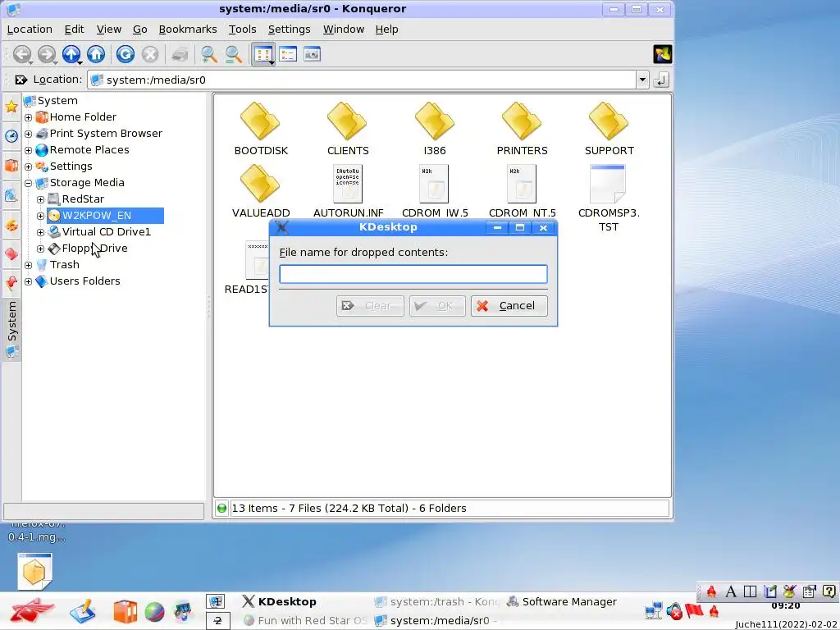Zoom out with the minus magnifier icon
840x630 pixels.
click(x=233, y=54)
